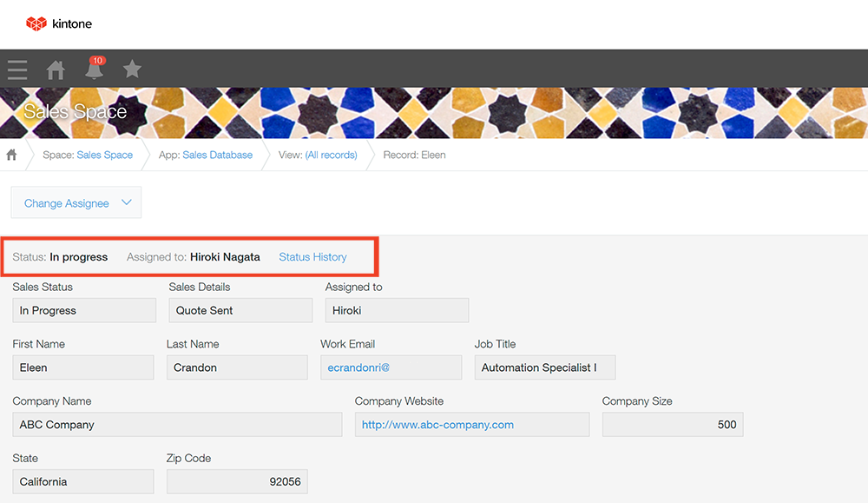The image size is (868, 503).
Task: Click the breadcrumb home icon
Action: coord(12,156)
